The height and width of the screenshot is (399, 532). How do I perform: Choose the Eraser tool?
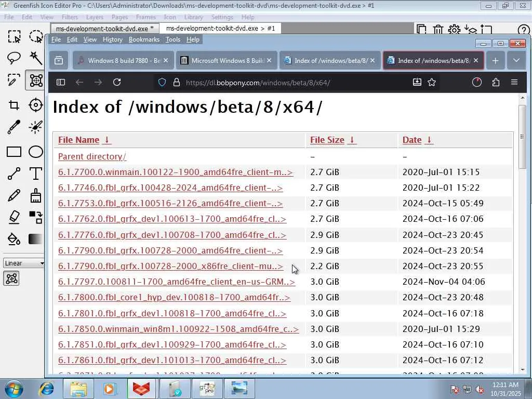tap(14, 217)
